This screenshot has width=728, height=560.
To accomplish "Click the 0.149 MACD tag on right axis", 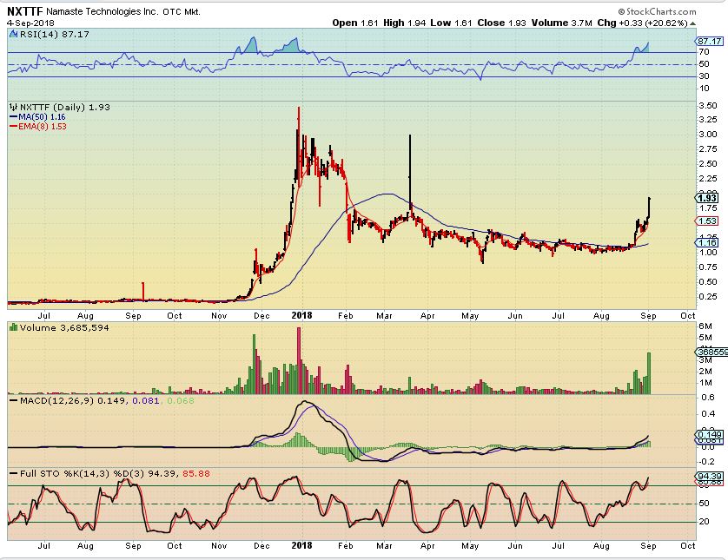I will point(710,435).
